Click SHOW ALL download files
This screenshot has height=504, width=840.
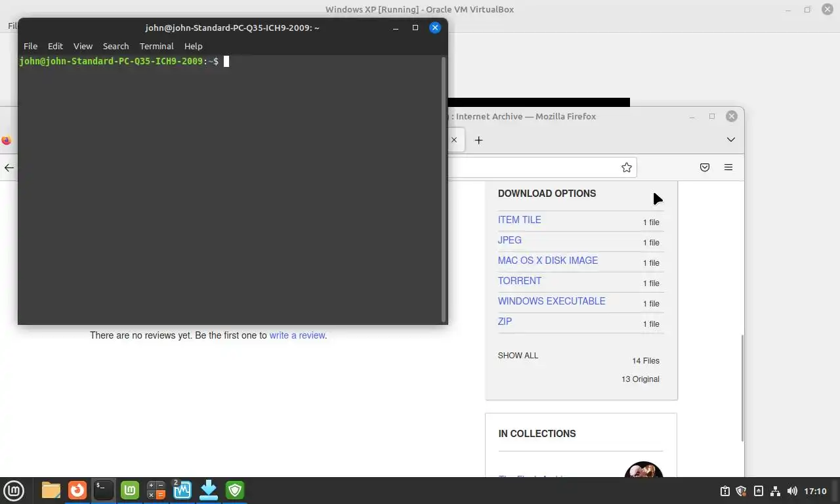[x=518, y=356]
